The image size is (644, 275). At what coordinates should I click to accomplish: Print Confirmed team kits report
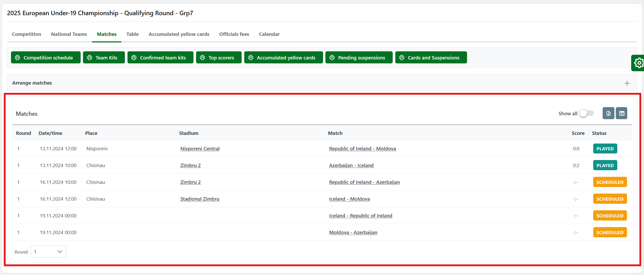pyautogui.click(x=160, y=58)
